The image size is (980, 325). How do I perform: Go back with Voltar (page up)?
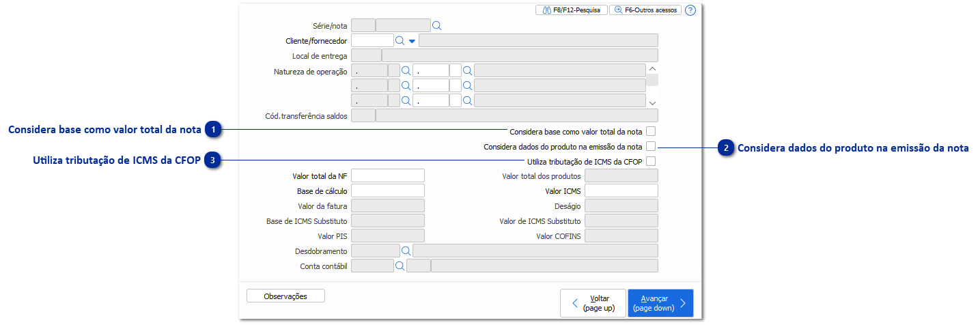(x=592, y=303)
